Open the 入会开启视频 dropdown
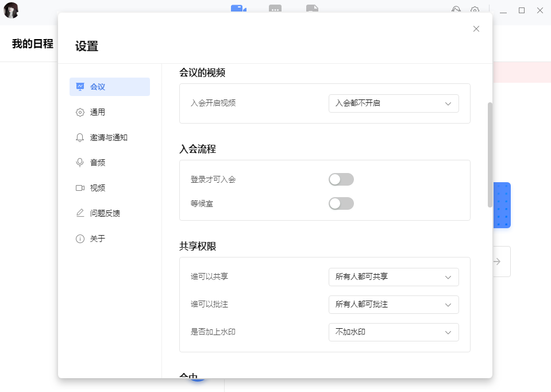 click(393, 103)
